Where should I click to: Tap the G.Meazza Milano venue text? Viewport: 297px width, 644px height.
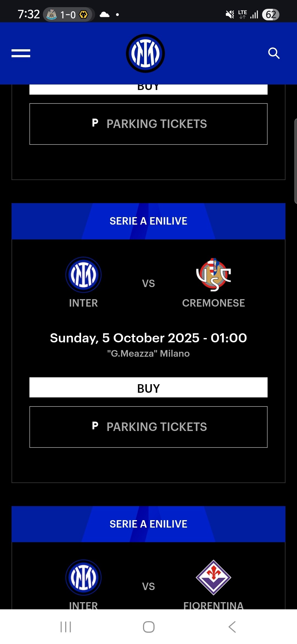tap(148, 354)
